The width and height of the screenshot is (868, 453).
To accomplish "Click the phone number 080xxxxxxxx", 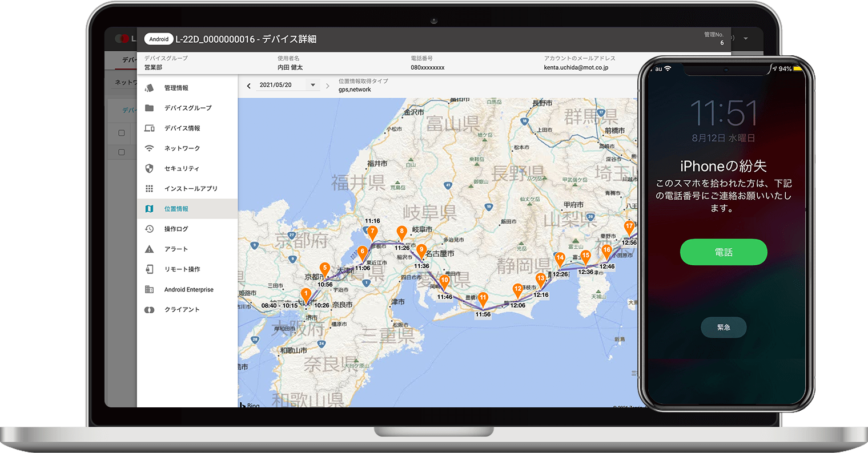I will coord(427,67).
